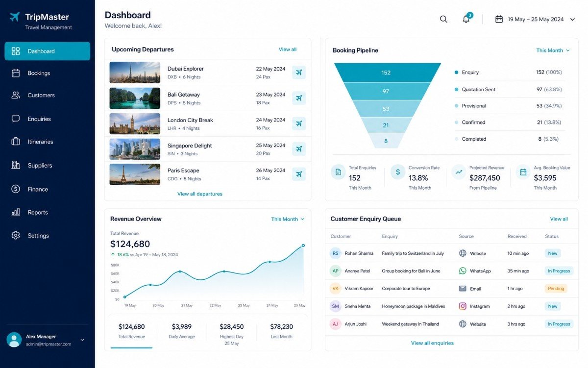The width and height of the screenshot is (588, 368).
Task: Click the Instagram icon in Sneha Mehta row
Action: click(463, 306)
